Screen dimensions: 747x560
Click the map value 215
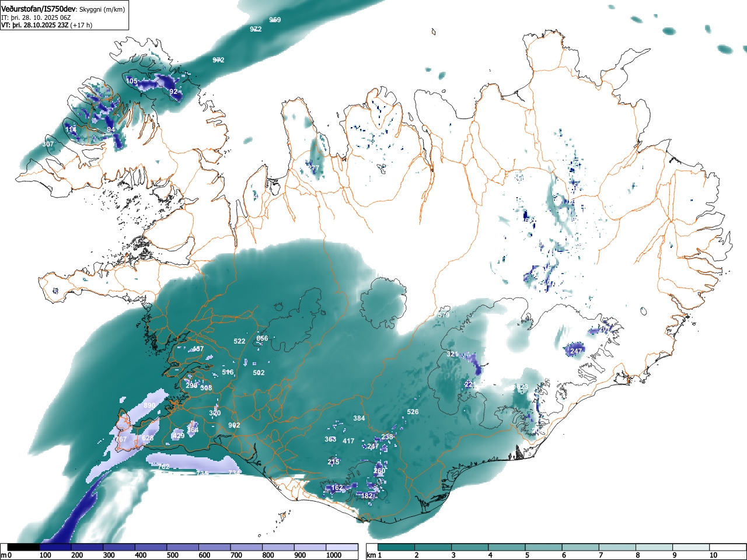pos(333,462)
